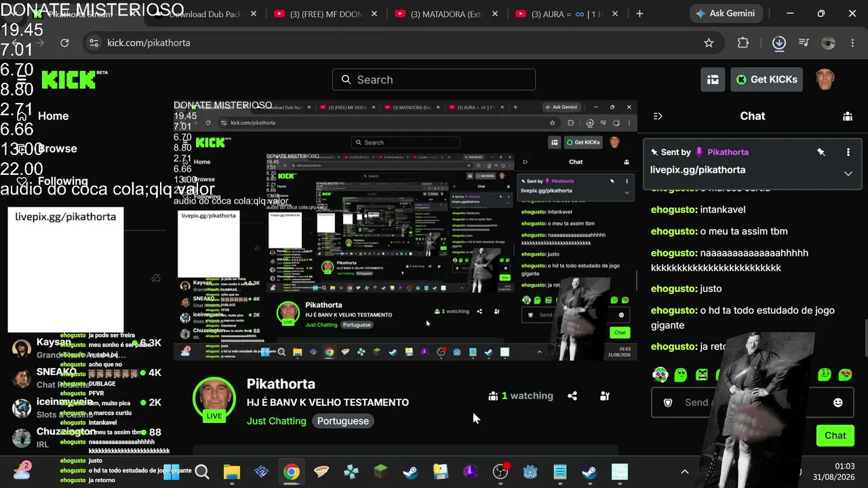Click the green KICK logo
Viewport: 868px width, 488px height.
(x=70, y=80)
